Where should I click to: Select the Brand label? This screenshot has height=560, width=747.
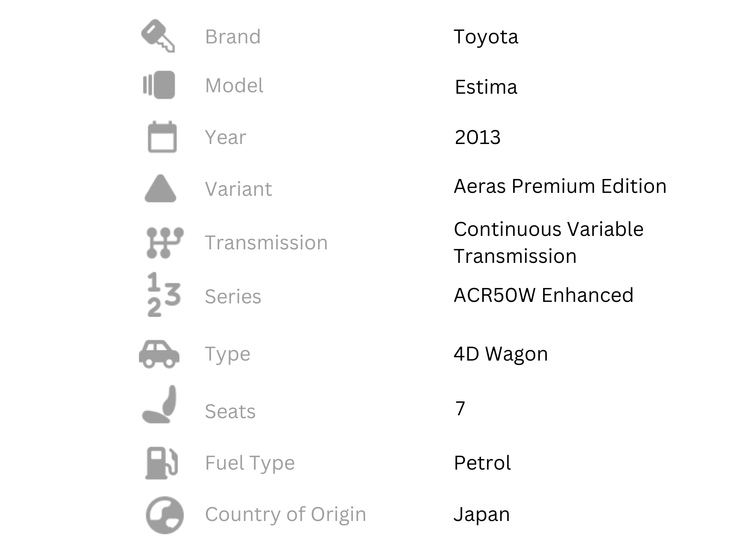click(x=233, y=36)
